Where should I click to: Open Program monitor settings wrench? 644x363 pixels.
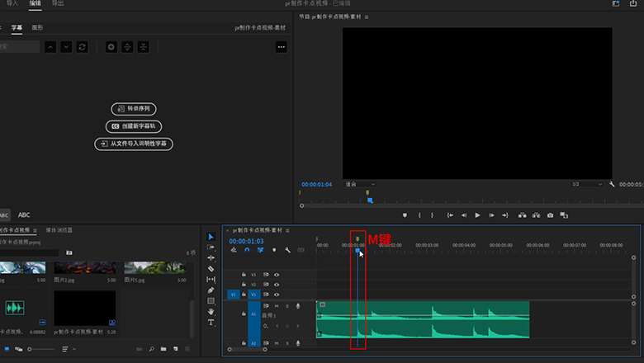tap(612, 184)
